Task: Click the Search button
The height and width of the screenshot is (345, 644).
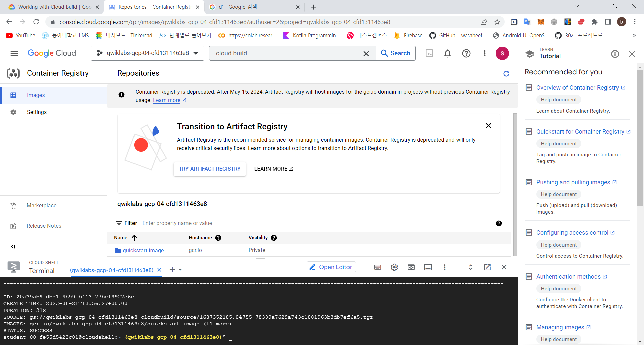Action: click(396, 53)
